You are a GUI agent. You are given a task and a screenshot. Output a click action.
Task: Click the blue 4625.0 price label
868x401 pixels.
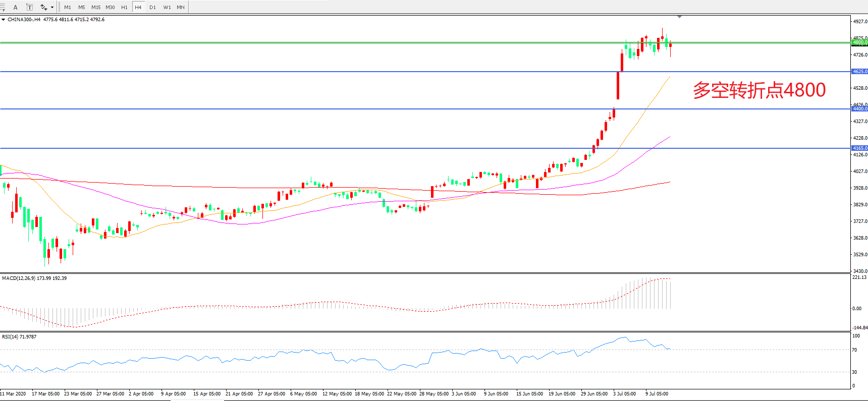[859, 72]
